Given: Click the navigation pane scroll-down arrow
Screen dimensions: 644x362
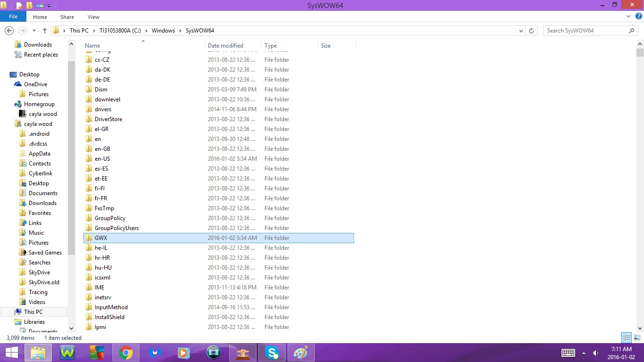Looking at the screenshot, I should (72, 329).
